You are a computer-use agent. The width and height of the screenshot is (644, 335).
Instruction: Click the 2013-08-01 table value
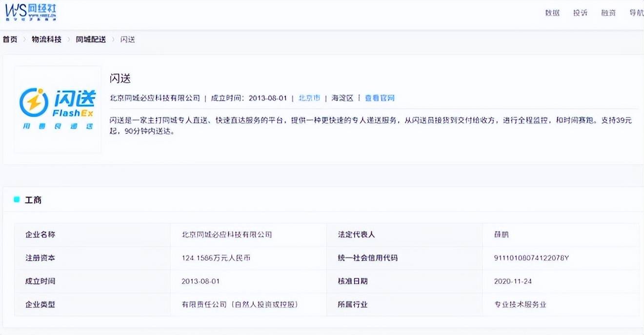[x=201, y=281]
